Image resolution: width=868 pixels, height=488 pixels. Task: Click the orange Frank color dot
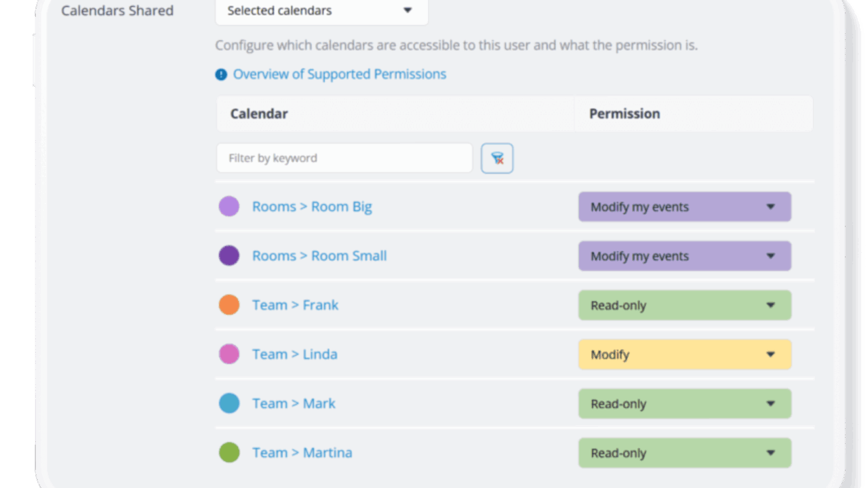(x=229, y=305)
